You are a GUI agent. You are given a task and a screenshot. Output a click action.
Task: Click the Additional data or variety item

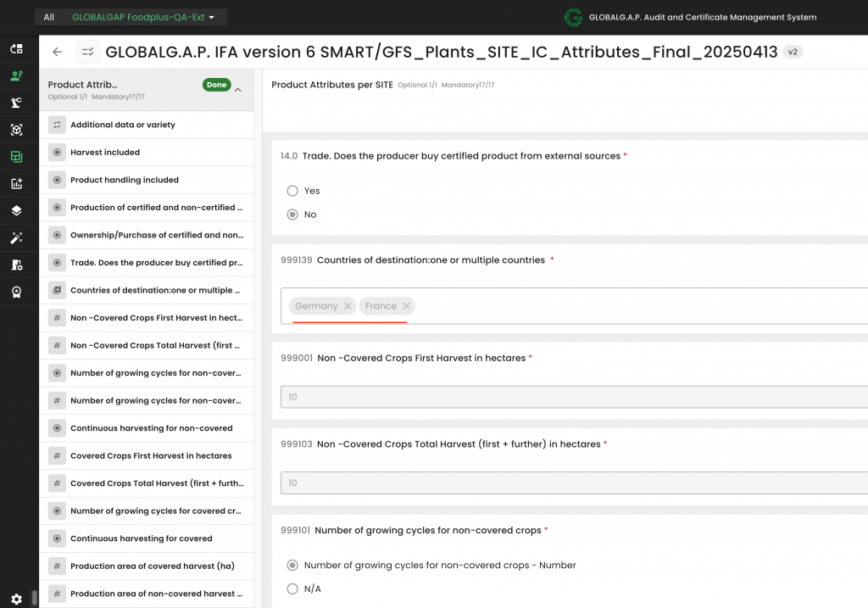[x=123, y=125]
